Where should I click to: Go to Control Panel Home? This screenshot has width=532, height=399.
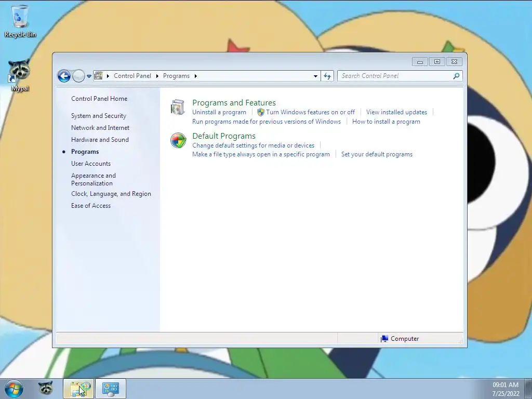point(99,99)
